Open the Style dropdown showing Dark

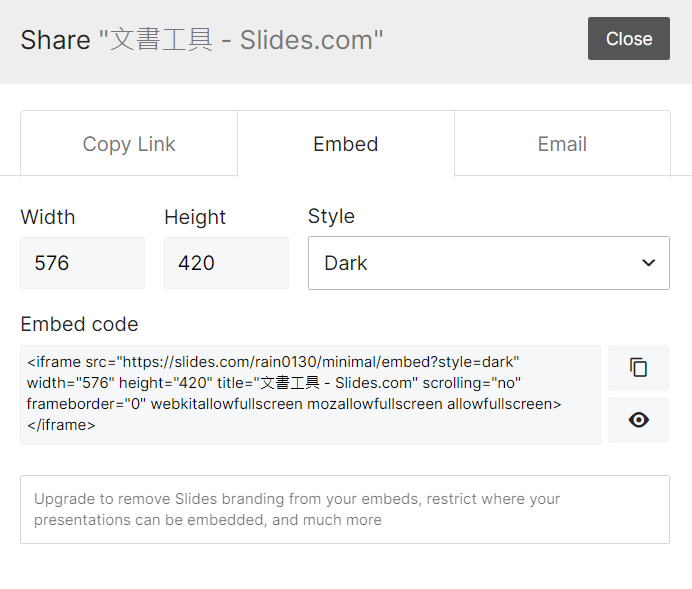coord(489,263)
